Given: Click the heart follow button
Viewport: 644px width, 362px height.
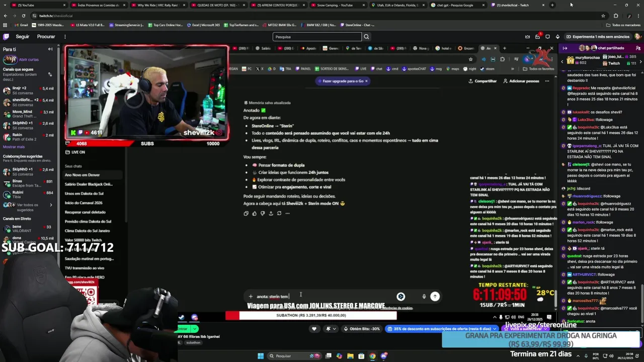Looking at the screenshot, I should 314,329.
